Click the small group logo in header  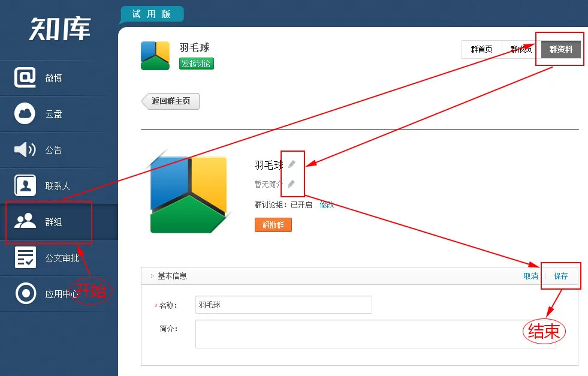tap(155, 56)
